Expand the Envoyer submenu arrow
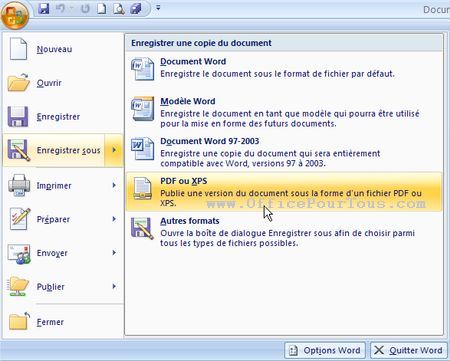Screen dimensions: 450x361 (x=114, y=253)
